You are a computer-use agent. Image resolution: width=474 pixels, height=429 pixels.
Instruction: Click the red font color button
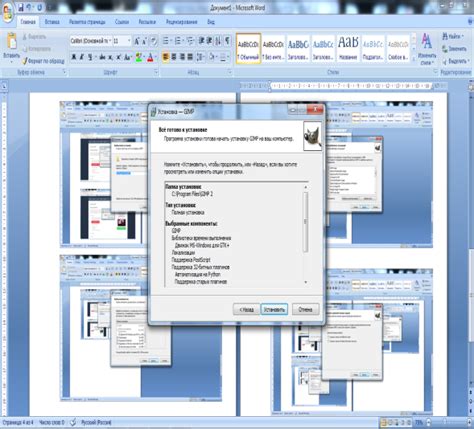pos(150,58)
